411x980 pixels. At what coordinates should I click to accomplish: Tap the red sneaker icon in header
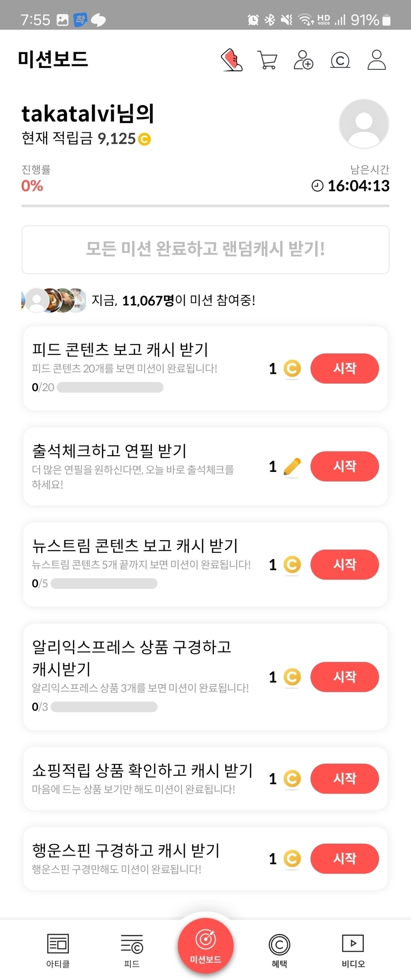point(231,60)
